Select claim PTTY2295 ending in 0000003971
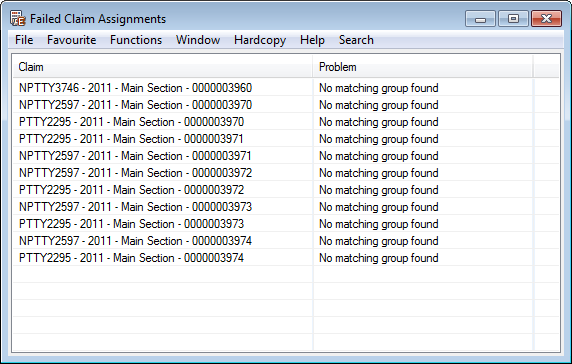The height and width of the screenshot is (364, 572). 131,139
